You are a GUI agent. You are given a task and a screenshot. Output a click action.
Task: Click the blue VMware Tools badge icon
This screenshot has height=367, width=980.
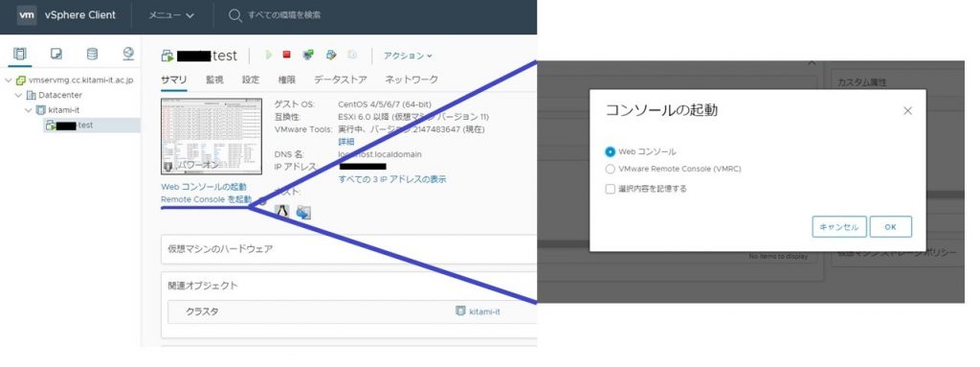click(303, 212)
